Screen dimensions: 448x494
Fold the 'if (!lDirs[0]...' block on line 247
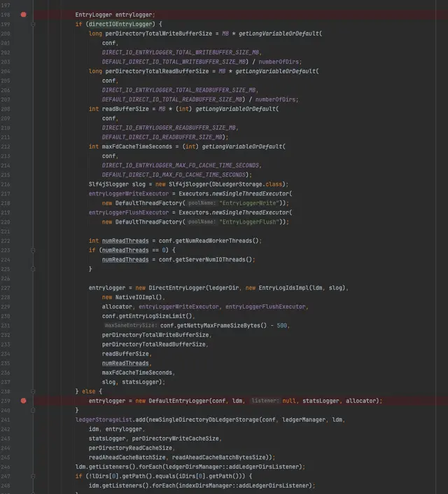tap(33, 476)
